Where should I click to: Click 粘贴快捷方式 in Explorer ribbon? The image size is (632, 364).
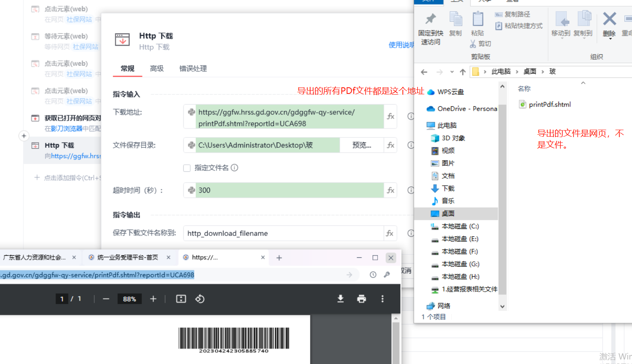(x=519, y=26)
